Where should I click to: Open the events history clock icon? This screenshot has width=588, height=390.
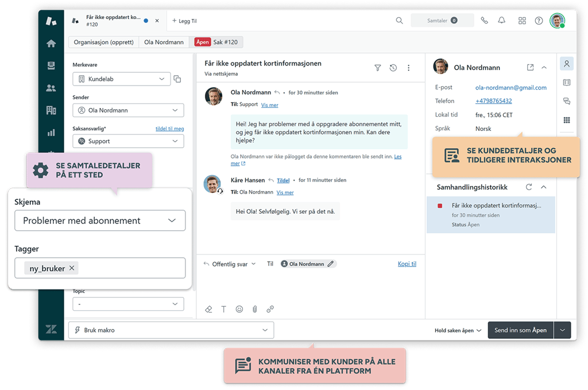pos(393,68)
